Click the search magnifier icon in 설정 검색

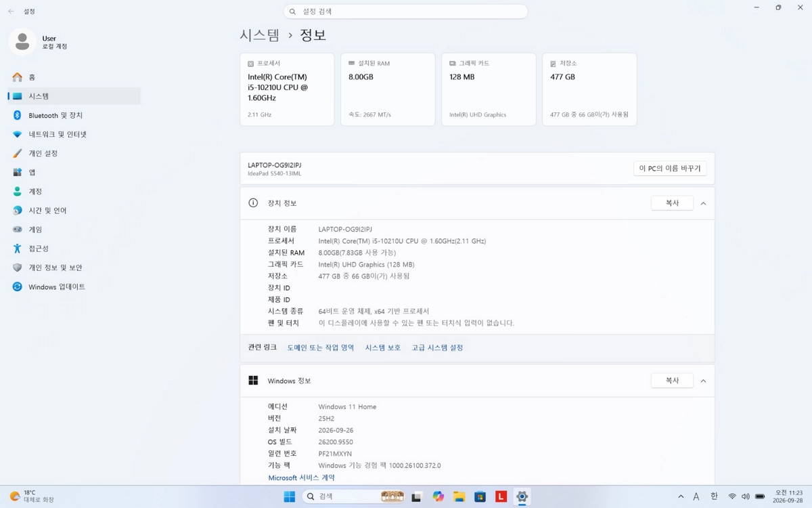[292, 12]
